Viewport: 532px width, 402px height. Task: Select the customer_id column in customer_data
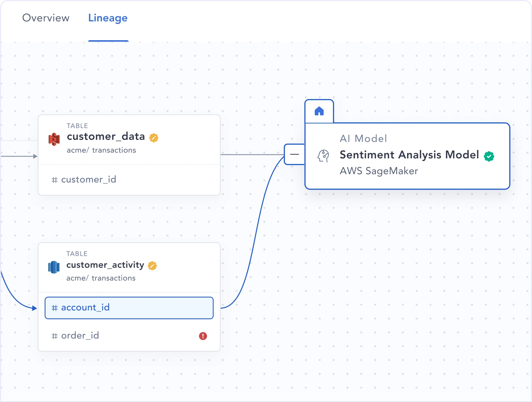[x=88, y=179]
